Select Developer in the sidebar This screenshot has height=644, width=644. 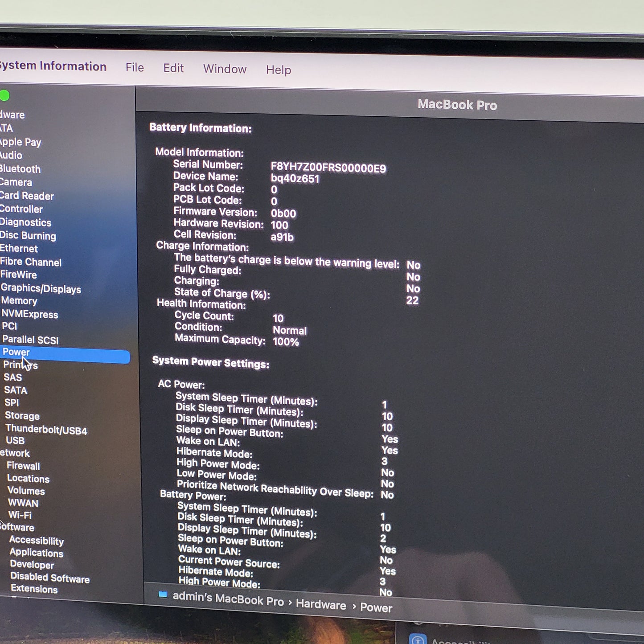(32, 565)
